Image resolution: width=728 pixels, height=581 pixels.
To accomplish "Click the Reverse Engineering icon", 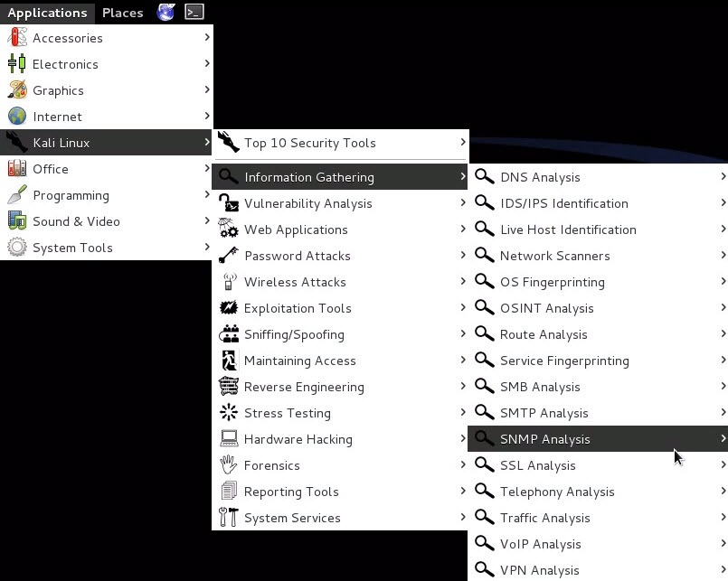I will tap(229, 386).
